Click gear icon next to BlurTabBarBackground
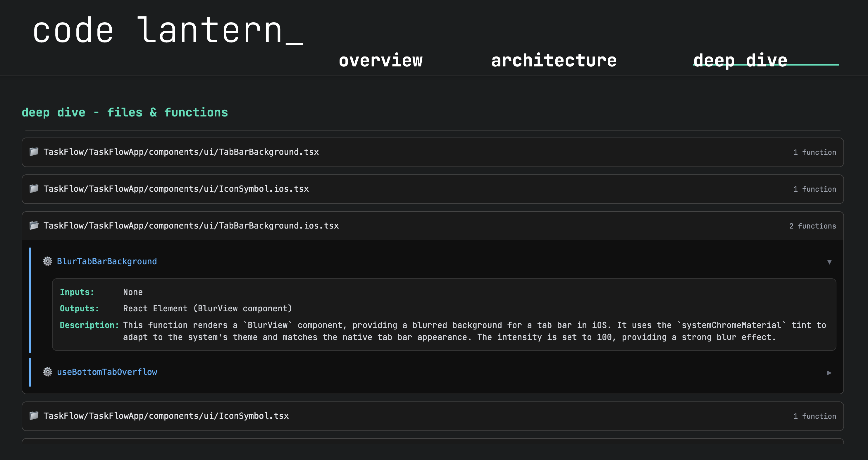Screen dimensions: 868x460 pyautogui.click(x=47, y=261)
